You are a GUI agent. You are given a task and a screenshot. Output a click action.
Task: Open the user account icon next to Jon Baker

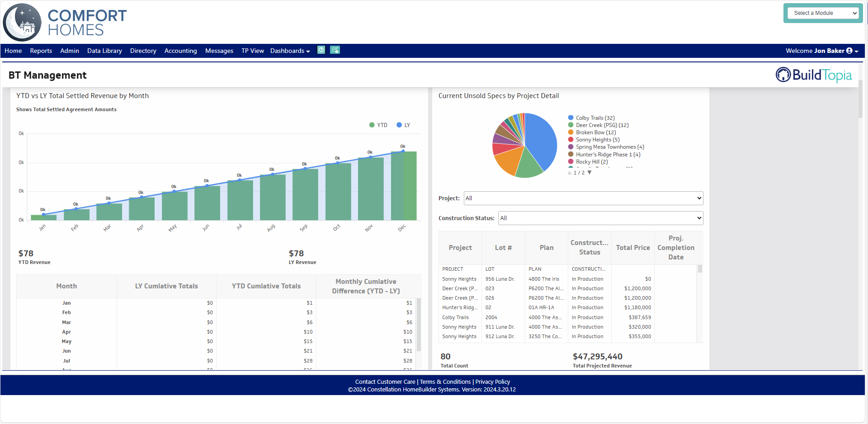(850, 51)
